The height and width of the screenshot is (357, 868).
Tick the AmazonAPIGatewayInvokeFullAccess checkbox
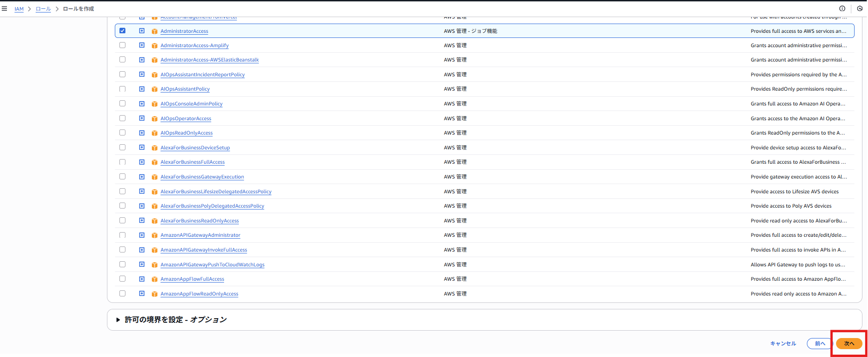122,250
